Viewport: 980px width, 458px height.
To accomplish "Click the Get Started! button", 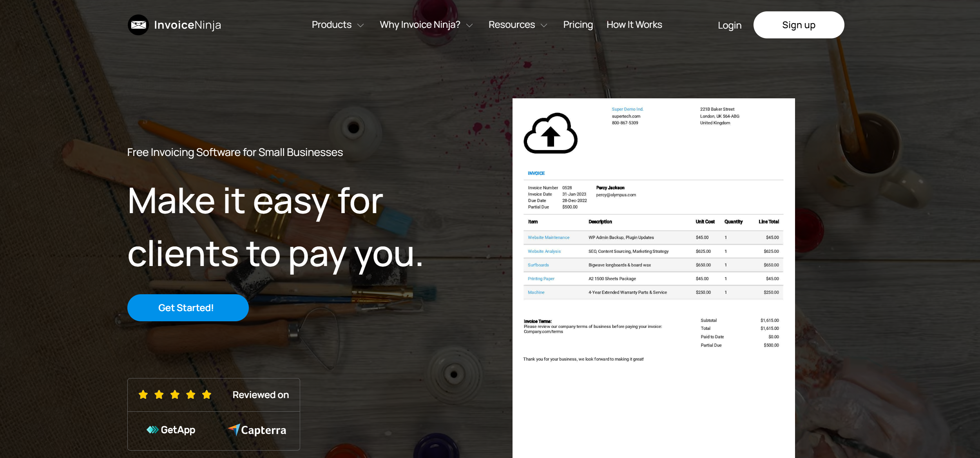I will 188,308.
